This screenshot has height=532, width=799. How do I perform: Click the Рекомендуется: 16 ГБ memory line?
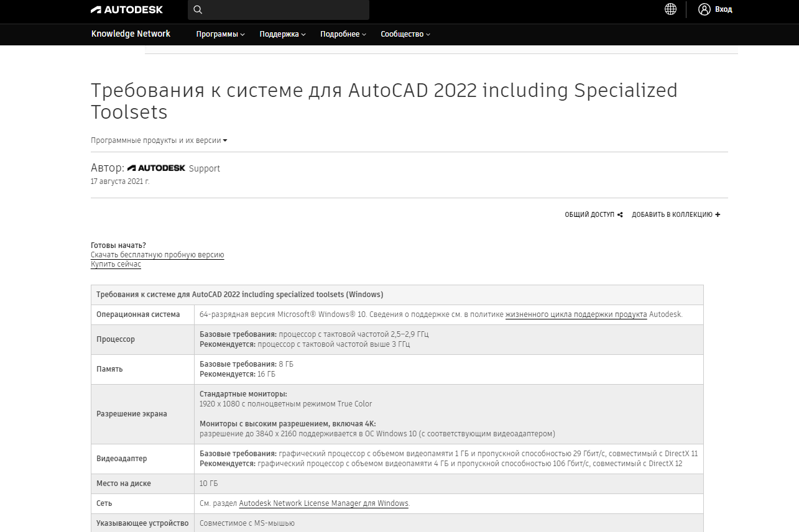point(238,374)
